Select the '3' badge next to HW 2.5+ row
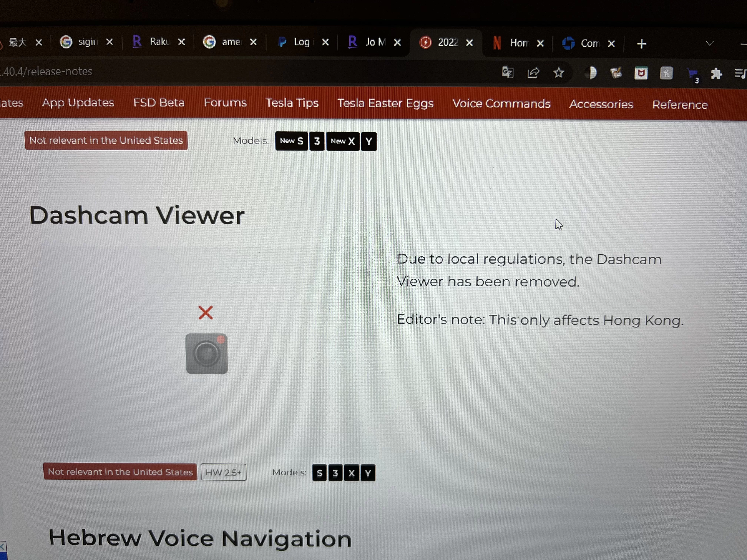747x560 pixels. tap(335, 473)
